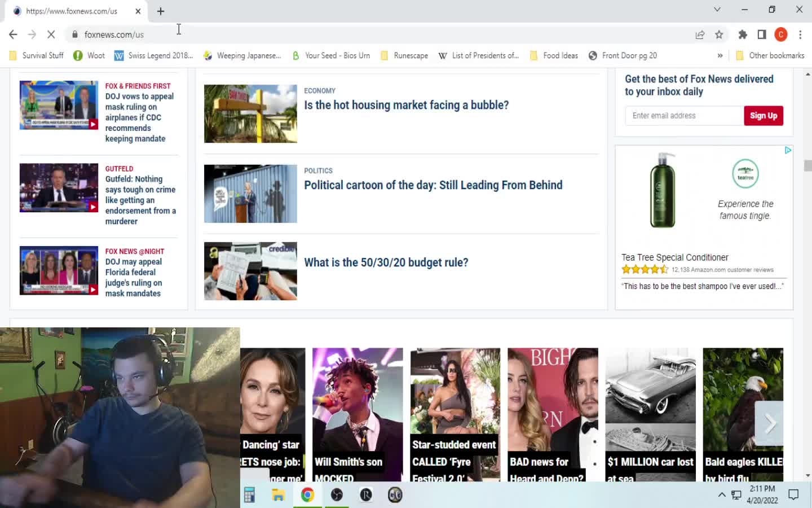Play Fox News @Night video thumbnail
Image resolution: width=812 pixels, height=508 pixels.
point(59,270)
